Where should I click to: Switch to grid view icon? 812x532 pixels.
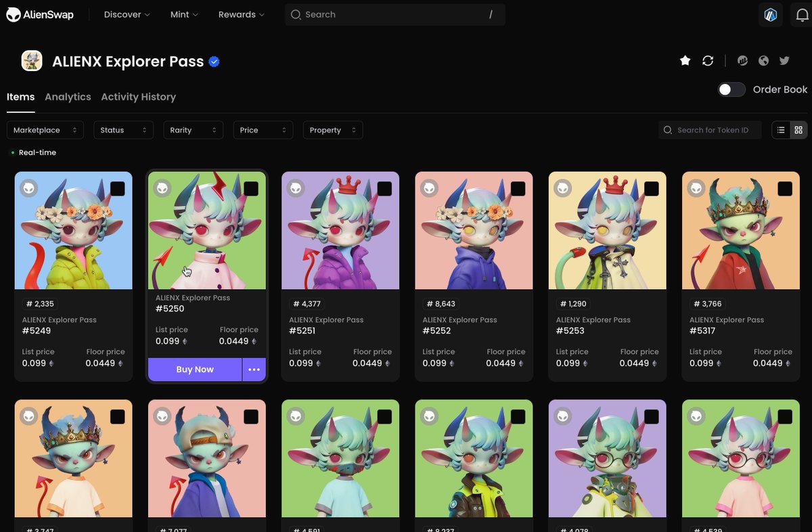pyautogui.click(x=798, y=130)
